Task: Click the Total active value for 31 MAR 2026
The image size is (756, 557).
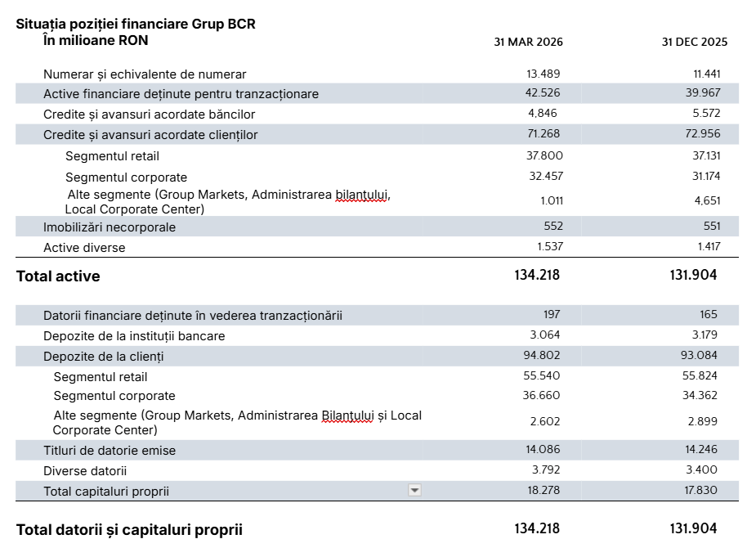Action: click(x=537, y=276)
